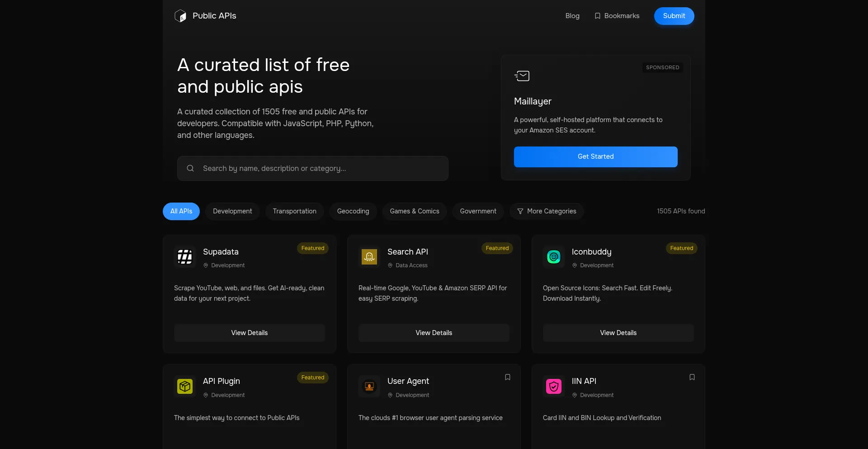Click the Iconbuddy smiley icon
The image size is (868, 449).
click(554, 257)
